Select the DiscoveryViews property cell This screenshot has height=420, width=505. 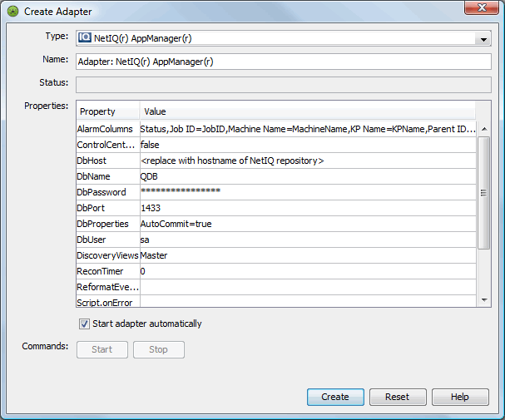coord(108,255)
